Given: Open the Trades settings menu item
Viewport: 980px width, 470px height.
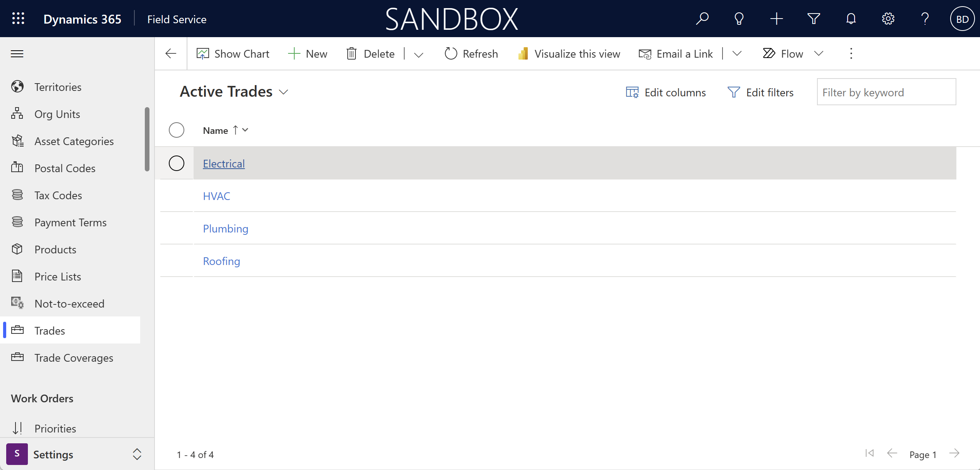Looking at the screenshot, I should pos(50,330).
